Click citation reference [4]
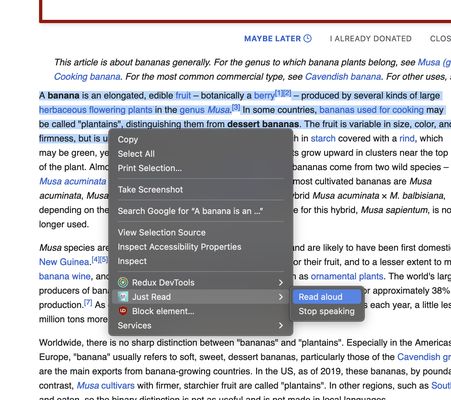Image resolution: width=451 pixels, height=400 pixels. [x=96, y=259]
